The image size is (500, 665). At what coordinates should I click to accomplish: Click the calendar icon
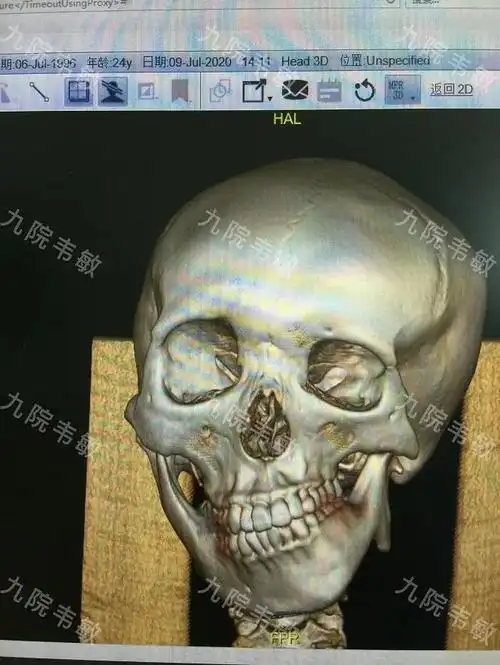pos(329,91)
